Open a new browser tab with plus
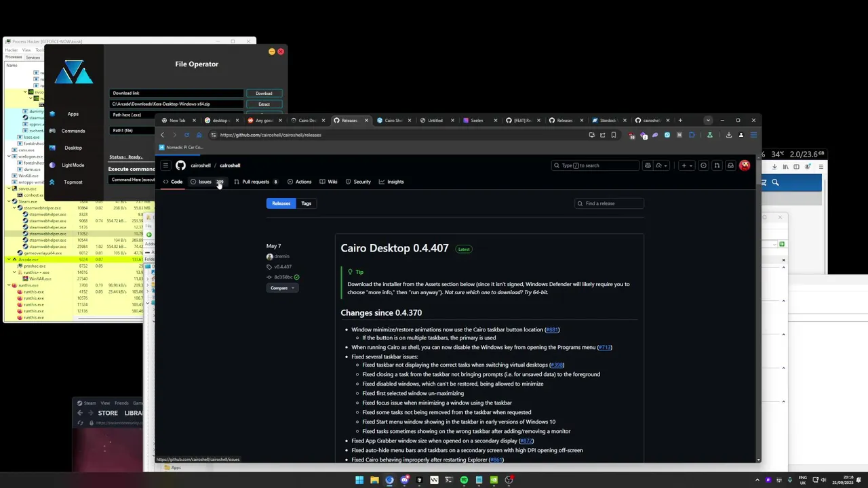Screen dimensions: 868x488 [x=680, y=121]
